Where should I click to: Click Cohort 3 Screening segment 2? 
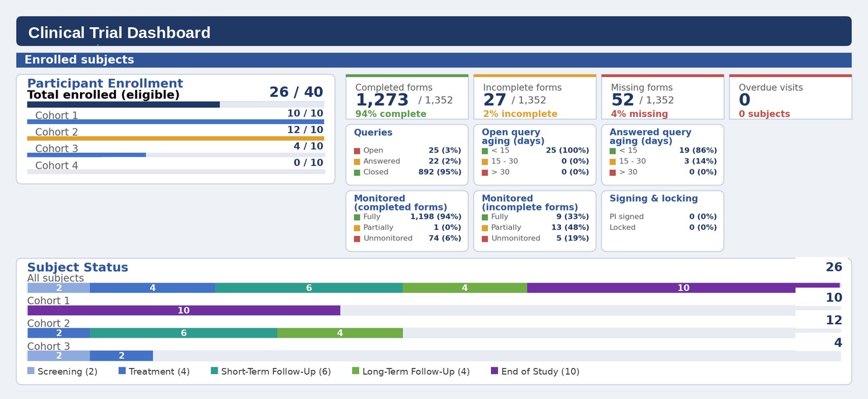(x=59, y=356)
